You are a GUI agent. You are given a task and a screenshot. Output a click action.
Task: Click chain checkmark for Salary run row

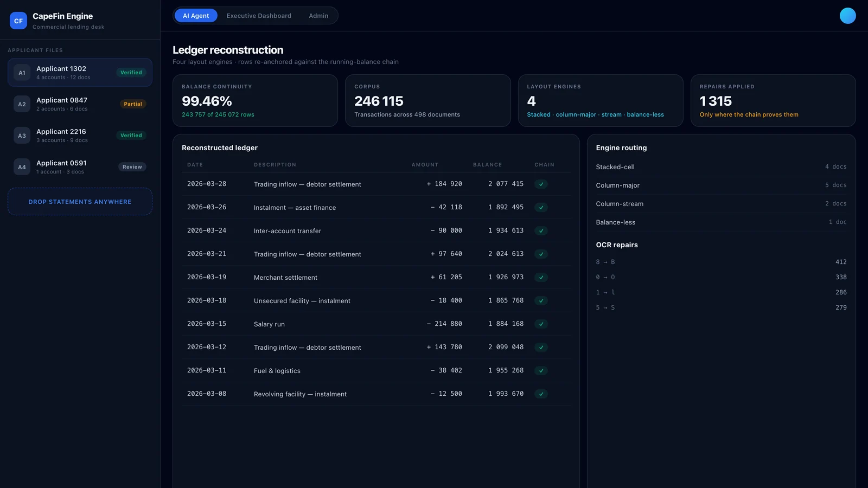pyautogui.click(x=541, y=324)
